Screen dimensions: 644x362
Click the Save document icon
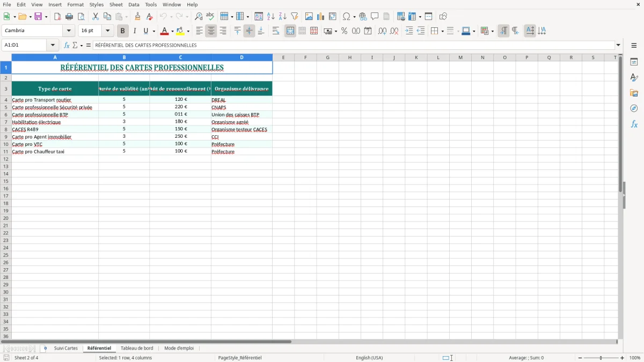point(38,17)
